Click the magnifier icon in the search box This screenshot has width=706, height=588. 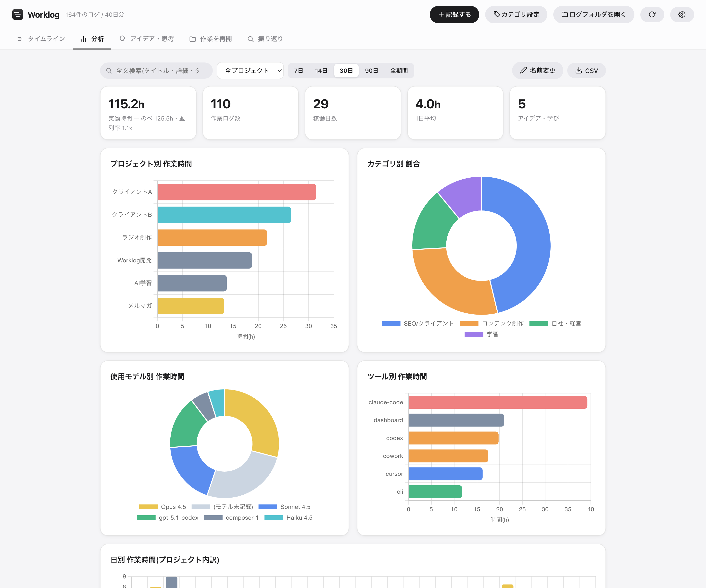pos(109,71)
